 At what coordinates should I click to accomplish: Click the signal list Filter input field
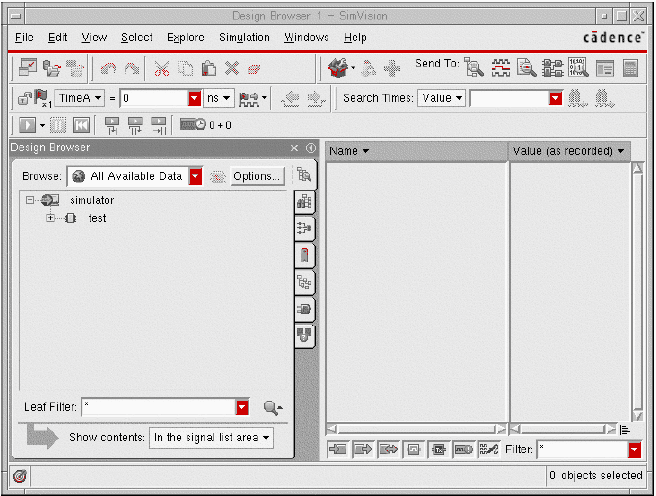pyautogui.click(x=583, y=450)
